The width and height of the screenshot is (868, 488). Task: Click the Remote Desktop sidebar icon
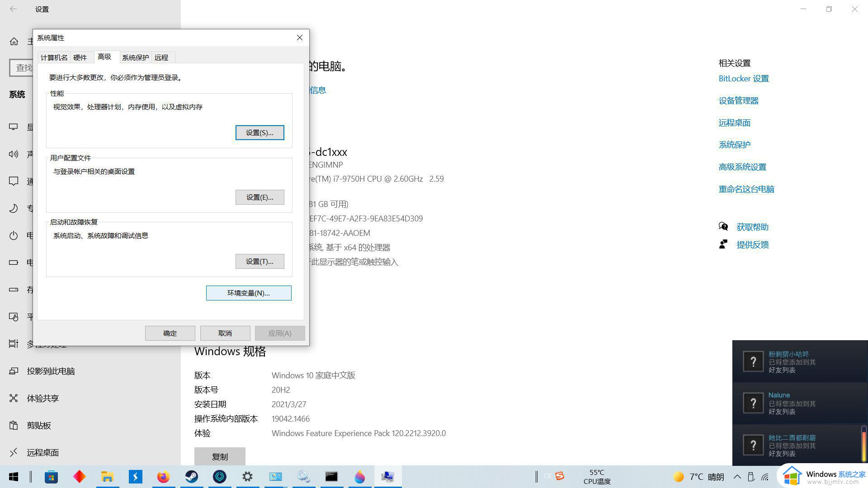pos(14,452)
